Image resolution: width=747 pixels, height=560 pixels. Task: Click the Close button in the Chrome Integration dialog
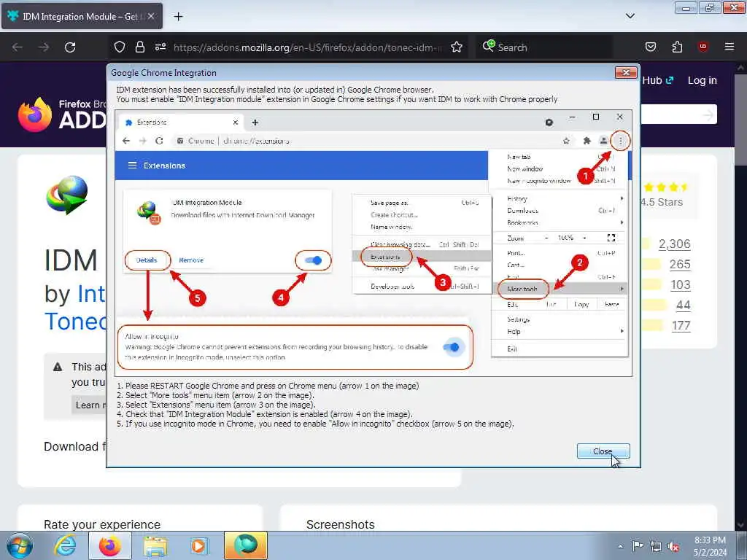pos(603,451)
